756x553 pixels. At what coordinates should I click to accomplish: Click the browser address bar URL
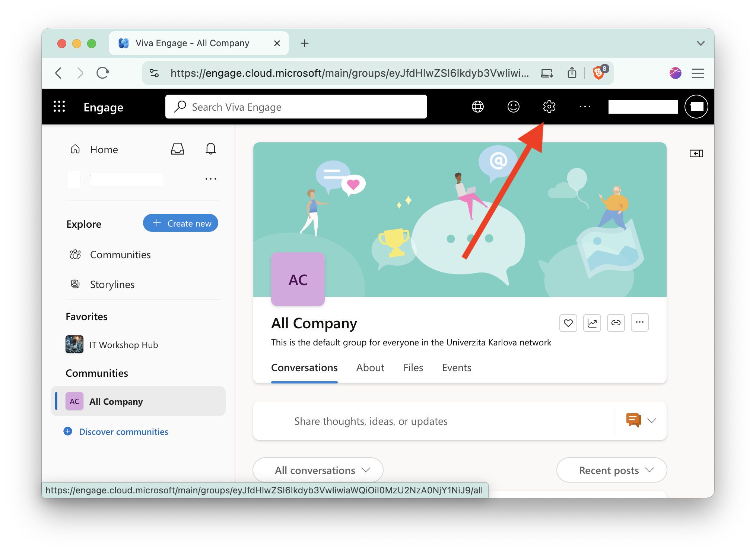(349, 73)
